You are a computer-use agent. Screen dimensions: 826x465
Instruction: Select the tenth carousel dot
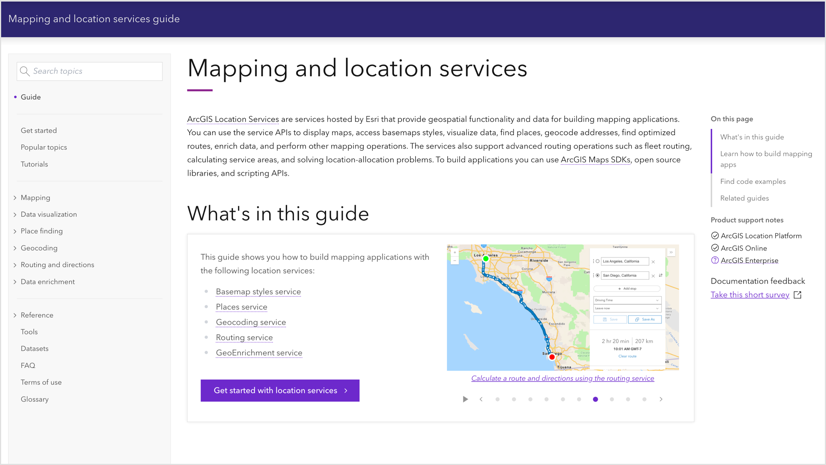[644, 399]
